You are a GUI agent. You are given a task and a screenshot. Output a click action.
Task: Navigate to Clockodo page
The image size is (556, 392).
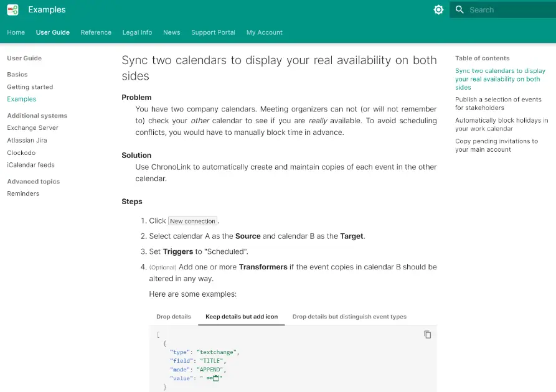point(21,153)
